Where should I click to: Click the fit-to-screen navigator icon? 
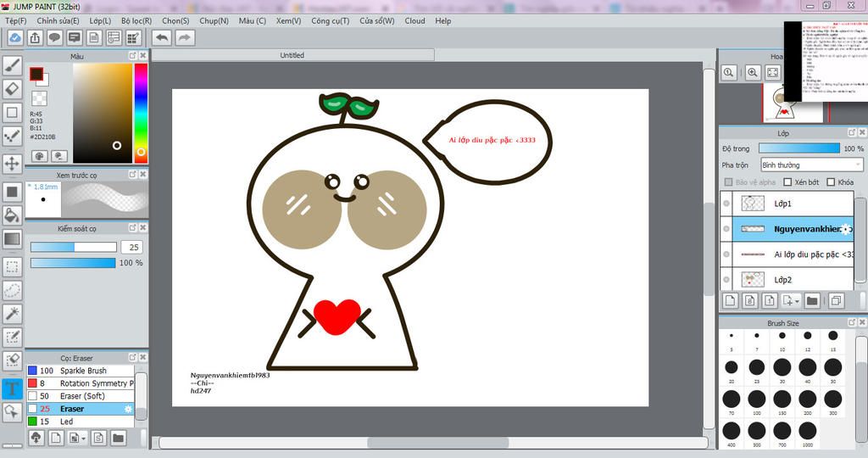click(x=773, y=73)
